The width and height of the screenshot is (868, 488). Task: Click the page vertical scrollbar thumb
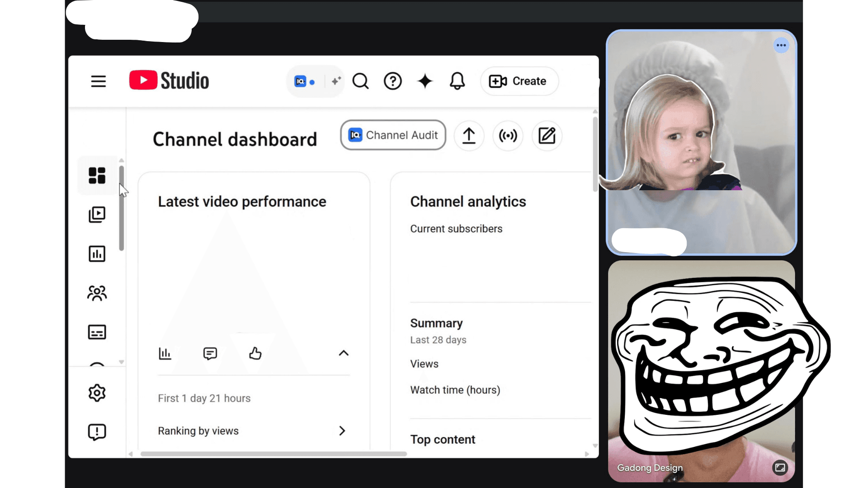point(595,154)
